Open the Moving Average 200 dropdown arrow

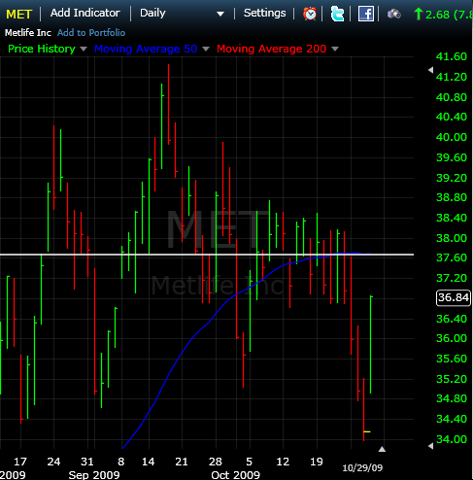[335, 49]
